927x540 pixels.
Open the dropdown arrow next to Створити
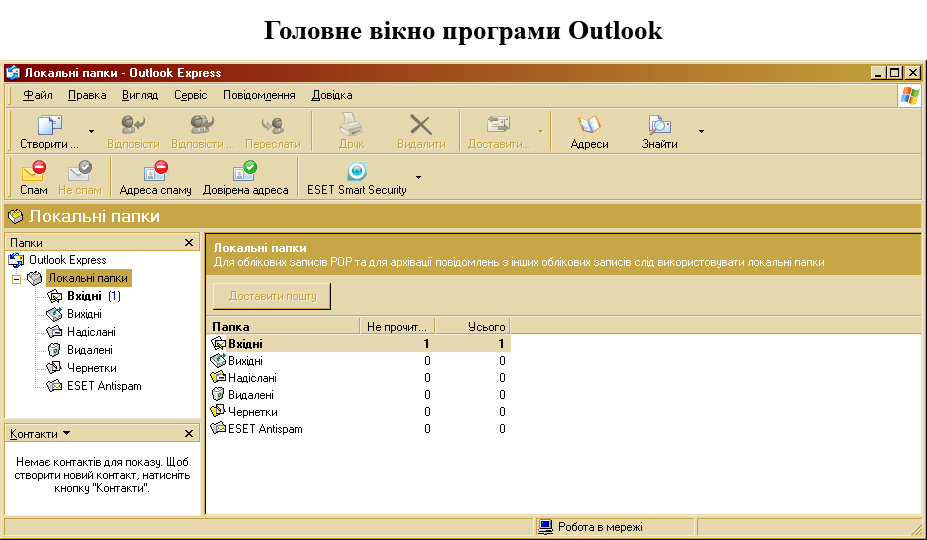pos(91,131)
